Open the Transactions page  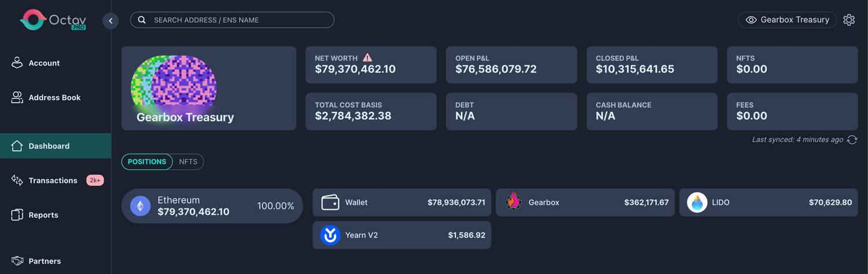click(x=53, y=181)
